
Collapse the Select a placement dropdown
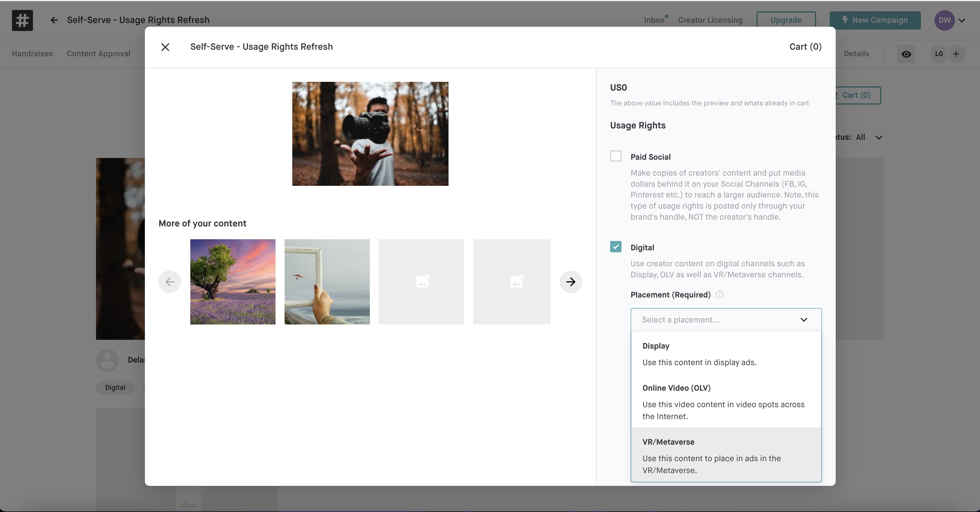tap(803, 320)
